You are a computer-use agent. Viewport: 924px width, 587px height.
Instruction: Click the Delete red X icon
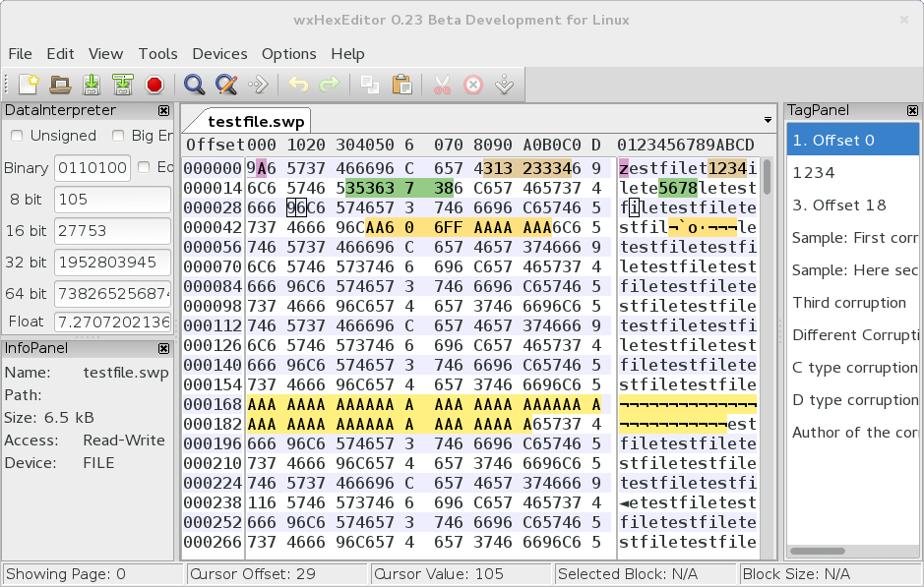click(473, 85)
